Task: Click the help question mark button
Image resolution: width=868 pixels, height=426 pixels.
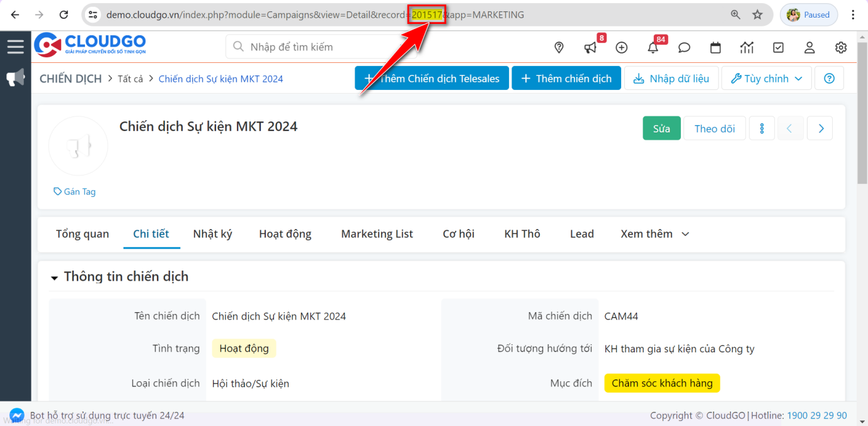Action: (x=829, y=79)
